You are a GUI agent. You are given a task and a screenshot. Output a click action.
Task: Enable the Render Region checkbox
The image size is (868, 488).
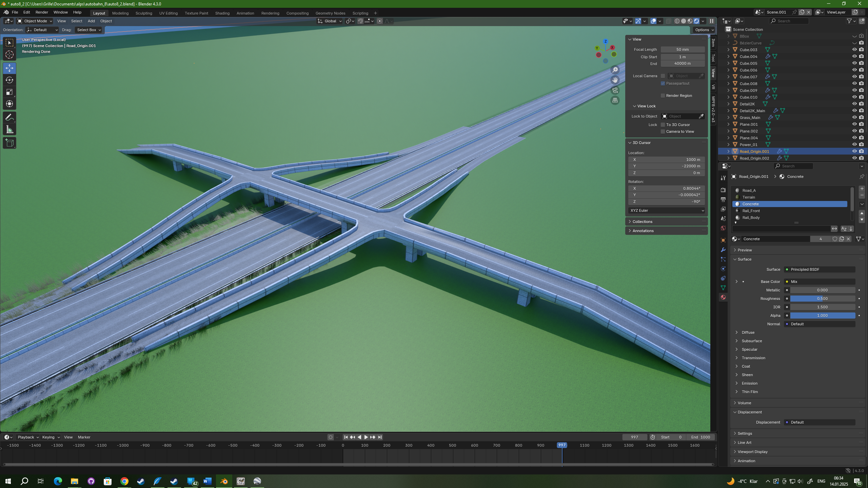(x=663, y=96)
